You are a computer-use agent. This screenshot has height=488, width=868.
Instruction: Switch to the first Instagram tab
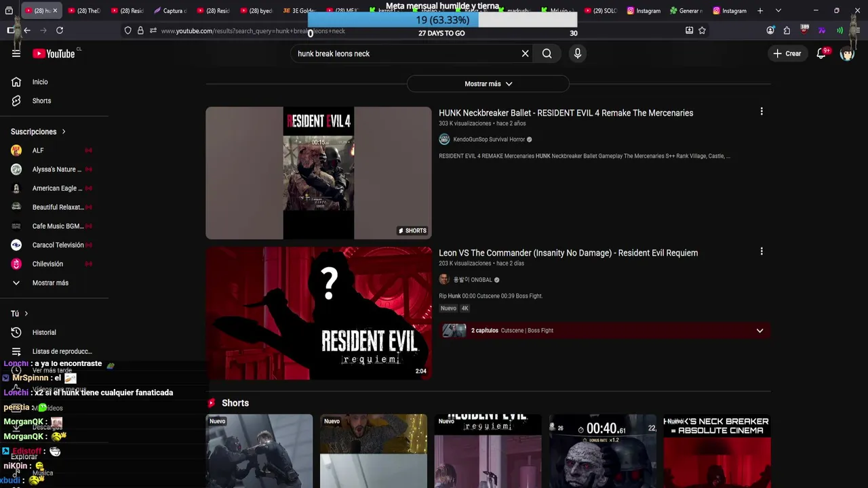coord(645,11)
